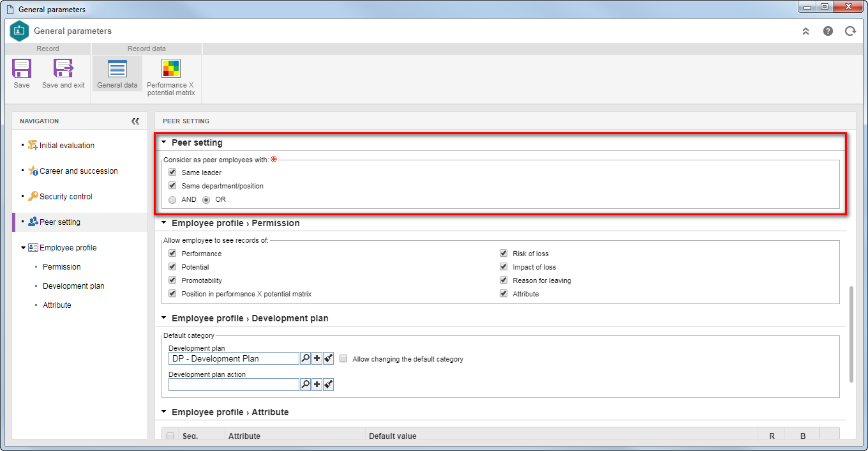Collapse Employee profile Attribute section triangle
The height and width of the screenshot is (451, 868).
(x=163, y=412)
